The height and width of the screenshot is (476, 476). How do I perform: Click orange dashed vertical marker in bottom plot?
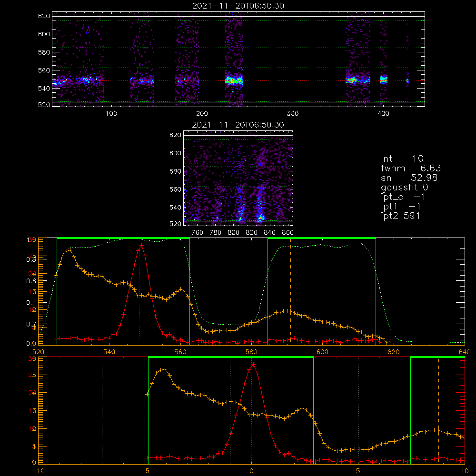[x=438, y=410]
